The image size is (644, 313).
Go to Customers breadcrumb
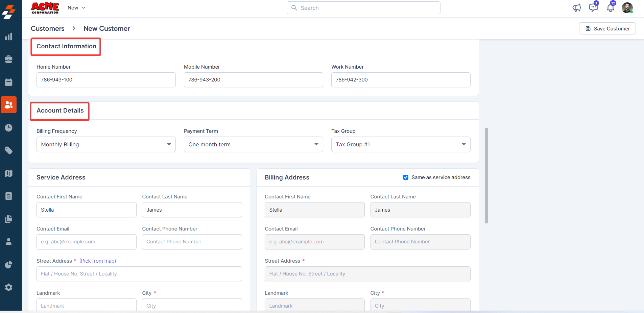click(x=47, y=29)
